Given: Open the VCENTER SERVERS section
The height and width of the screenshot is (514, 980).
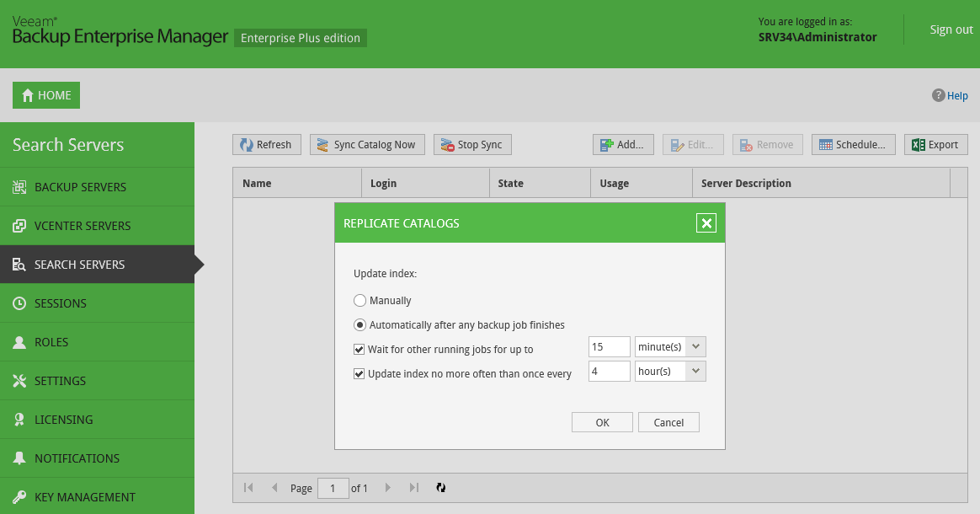Looking at the screenshot, I should point(97,226).
